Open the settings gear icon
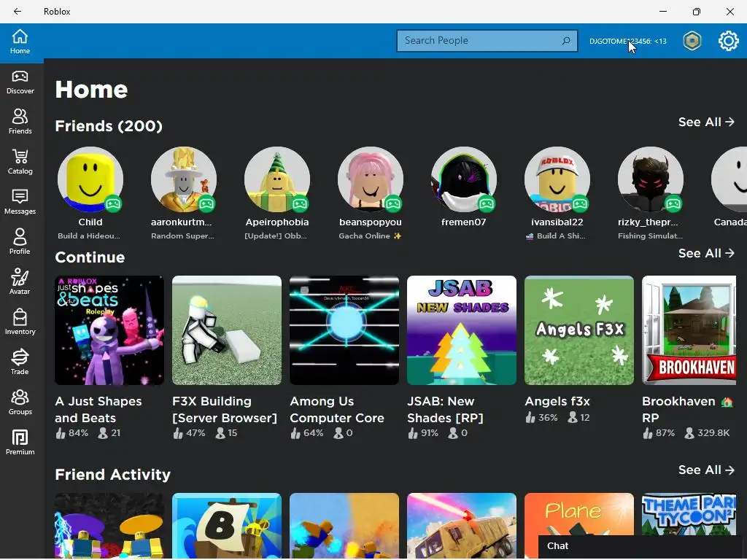Screen dimensions: 747x560 click(728, 41)
